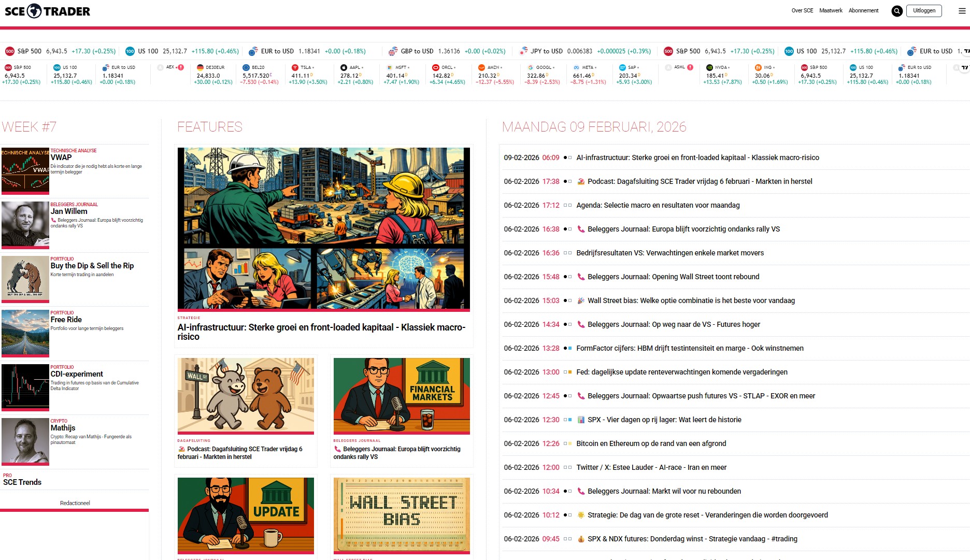Image resolution: width=970 pixels, height=560 pixels.
Task: Open the Update news anchor thumbnail
Action: 246,515
